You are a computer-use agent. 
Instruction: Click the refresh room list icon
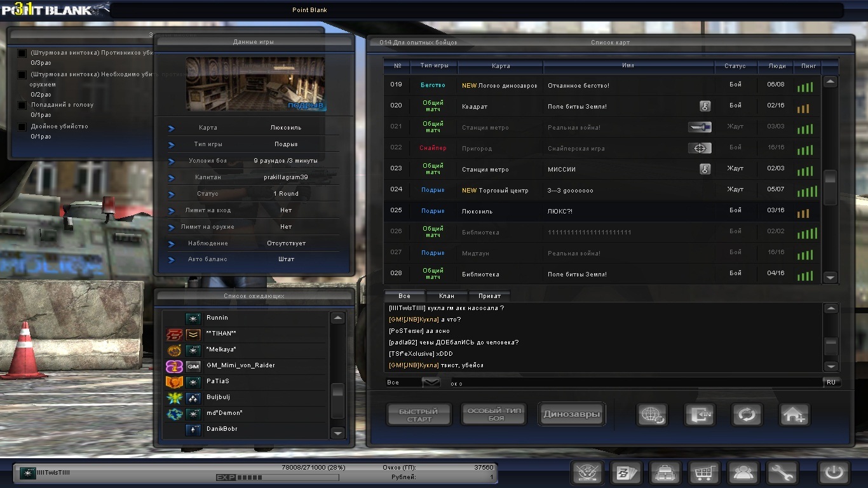point(747,415)
